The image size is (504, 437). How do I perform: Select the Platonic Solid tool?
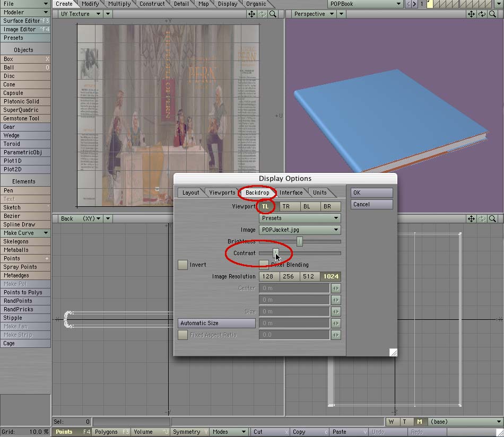pos(25,101)
